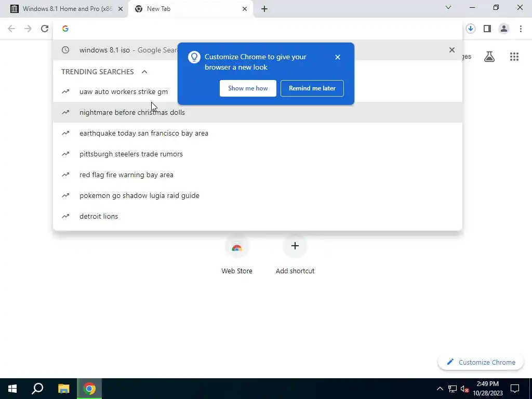Open File Explorer from the taskbar
The height and width of the screenshot is (399, 532).
coord(63,389)
